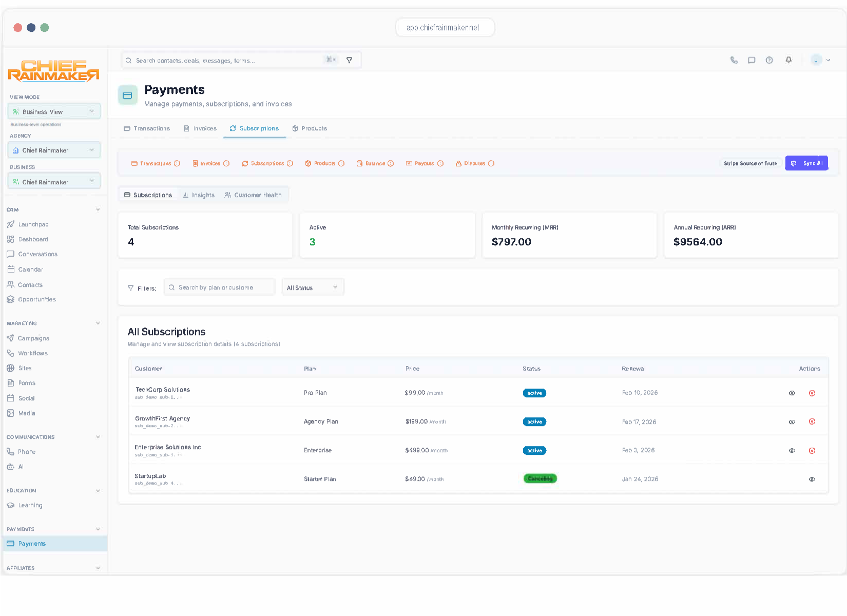View StartupLab subscription eye icon
This screenshot has width=847, height=616.
tap(812, 479)
